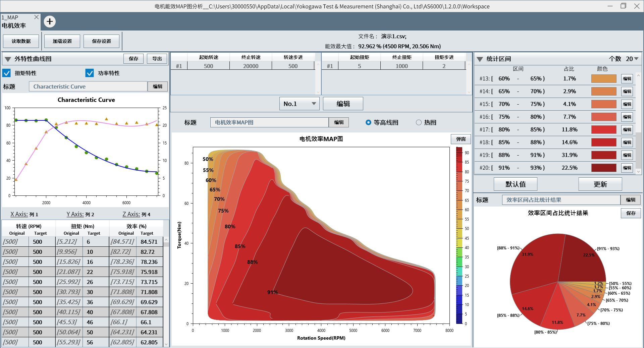The height and width of the screenshot is (348, 644).
Task: Click the 转速 (RPM) column header
Action: pos(29,226)
